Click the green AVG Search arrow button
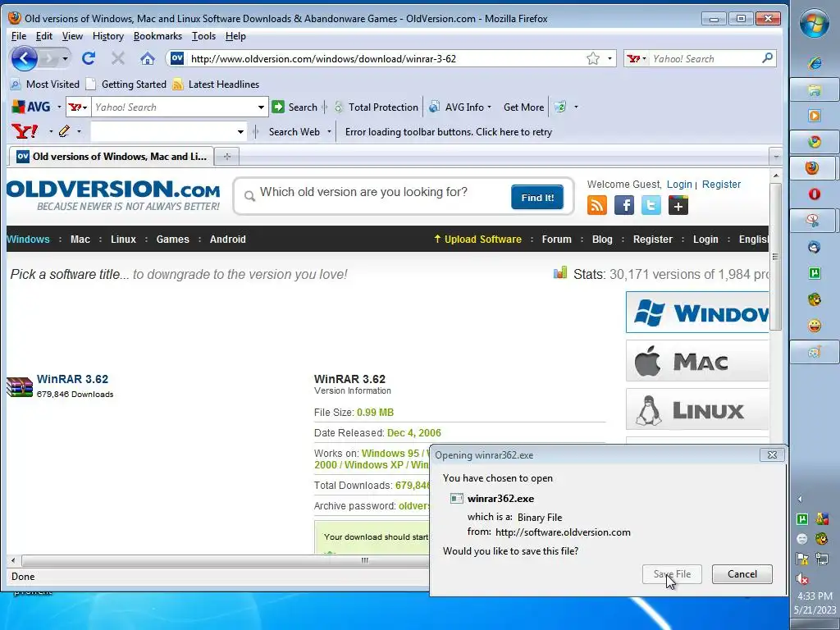The image size is (840, 630). (277, 107)
